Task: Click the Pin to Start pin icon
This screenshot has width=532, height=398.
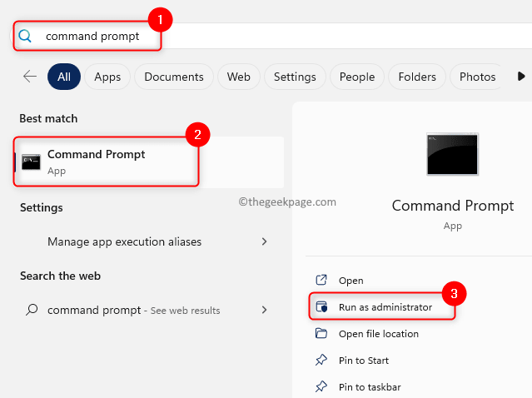Action: click(321, 361)
